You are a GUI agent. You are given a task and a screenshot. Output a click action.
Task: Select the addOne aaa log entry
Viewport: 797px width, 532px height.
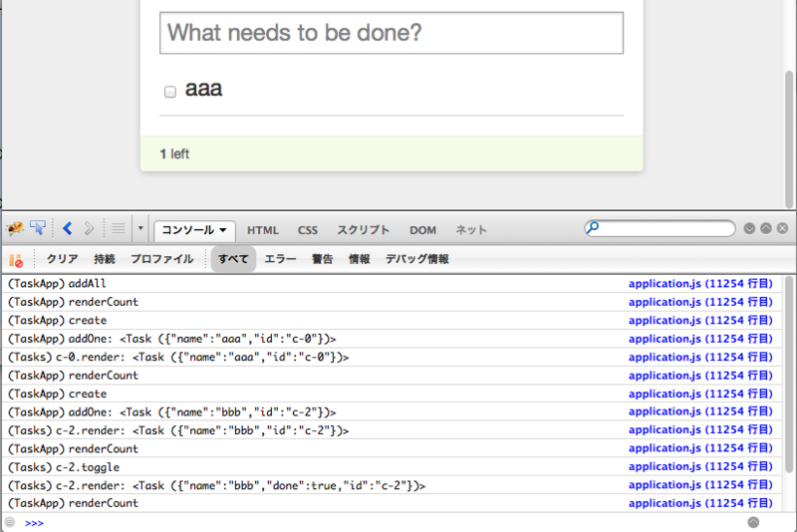pos(392,339)
